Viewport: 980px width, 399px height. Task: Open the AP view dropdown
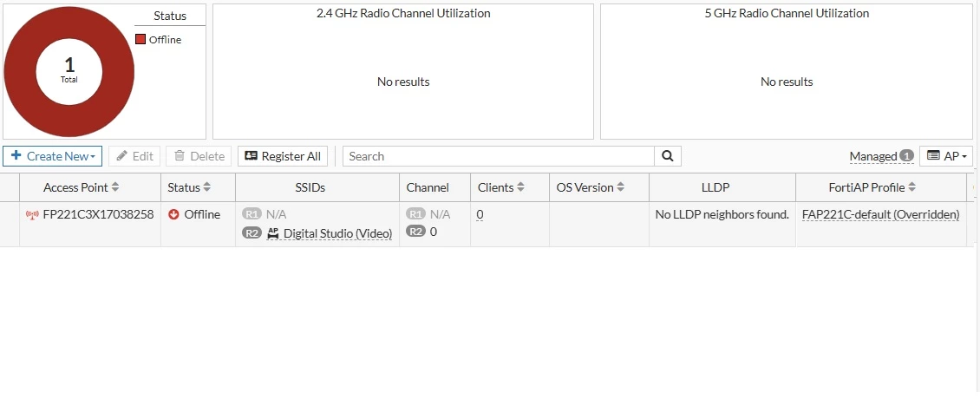click(945, 156)
